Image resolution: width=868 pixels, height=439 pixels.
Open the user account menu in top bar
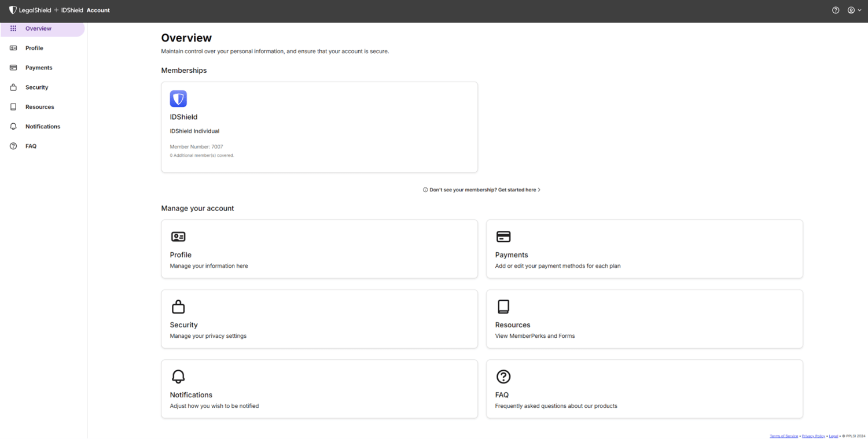click(855, 10)
